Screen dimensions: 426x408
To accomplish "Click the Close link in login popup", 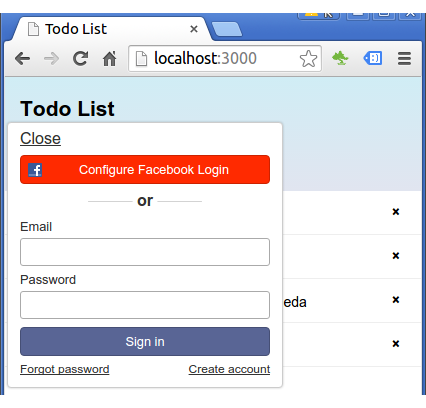I will [x=40, y=138].
